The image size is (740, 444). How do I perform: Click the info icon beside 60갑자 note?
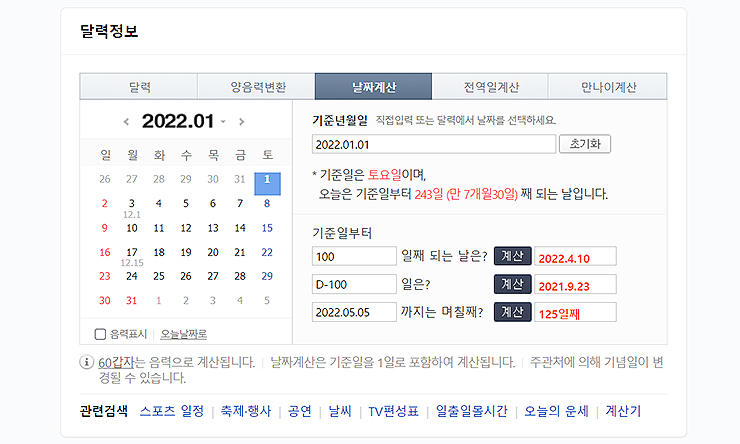point(86,362)
